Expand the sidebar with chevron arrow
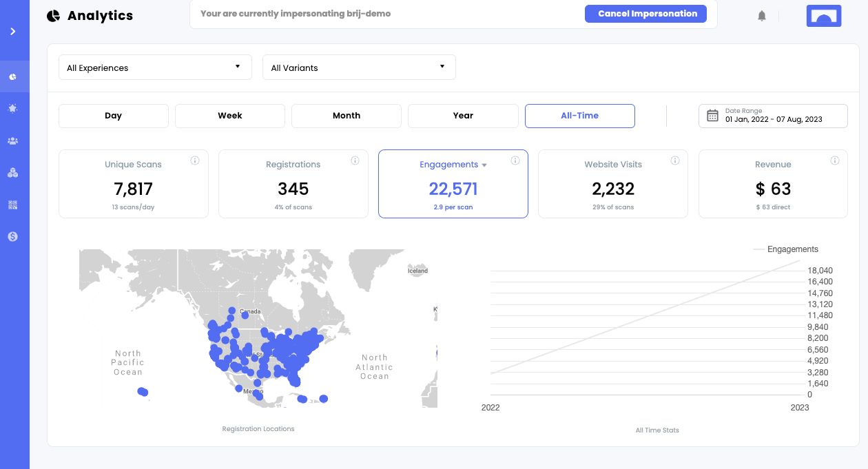This screenshot has width=868, height=469. point(13,32)
